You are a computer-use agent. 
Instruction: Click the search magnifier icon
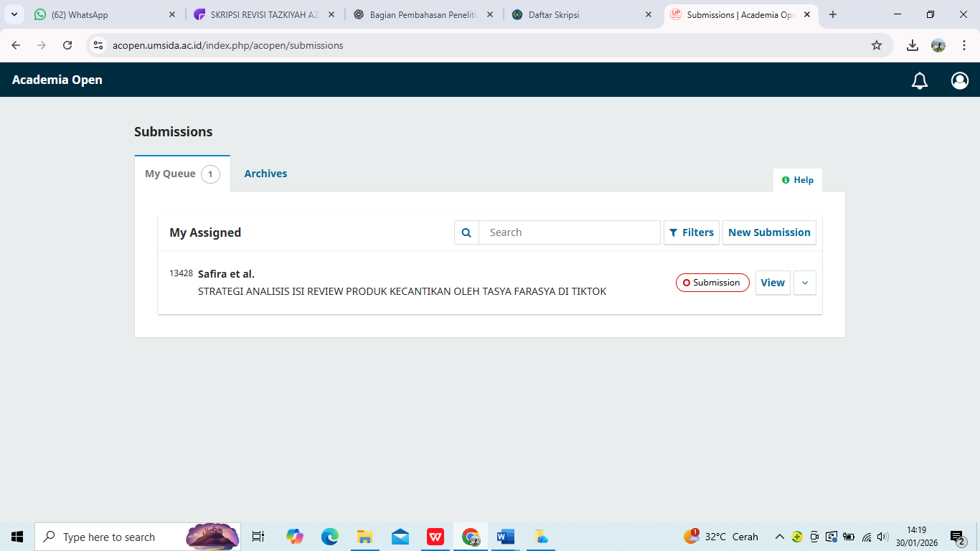pyautogui.click(x=466, y=232)
